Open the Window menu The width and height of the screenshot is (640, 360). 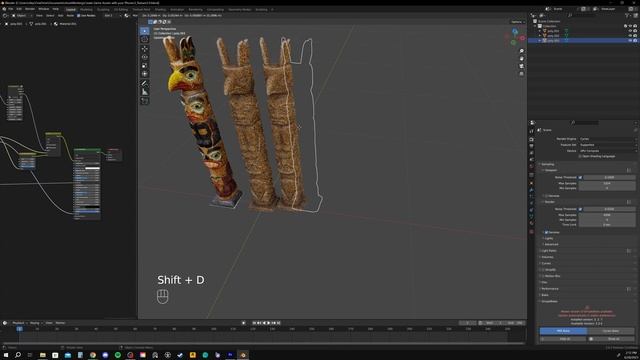coord(43,9)
